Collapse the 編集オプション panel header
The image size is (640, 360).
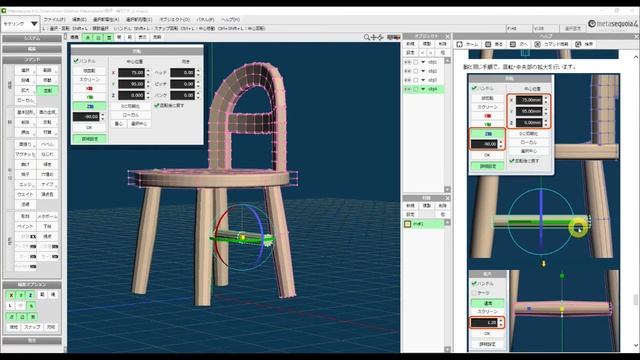[x=32, y=284]
